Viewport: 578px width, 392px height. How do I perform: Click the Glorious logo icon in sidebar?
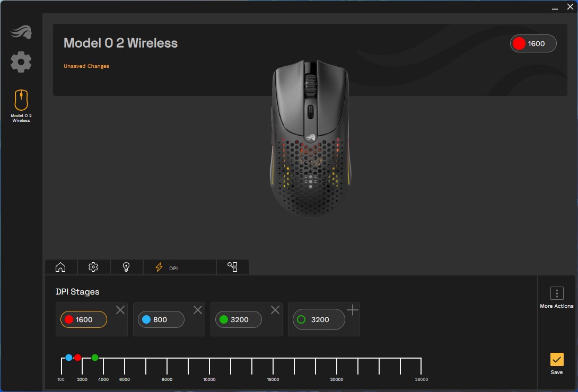[21, 32]
